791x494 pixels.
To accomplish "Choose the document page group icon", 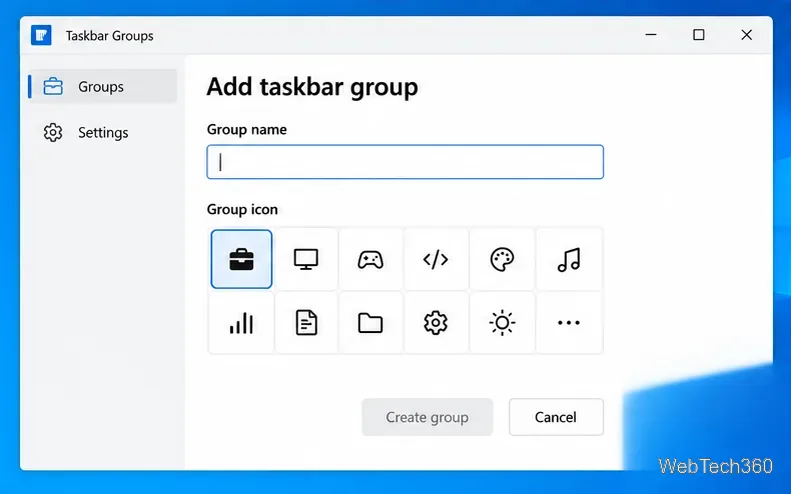I will 306,322.
